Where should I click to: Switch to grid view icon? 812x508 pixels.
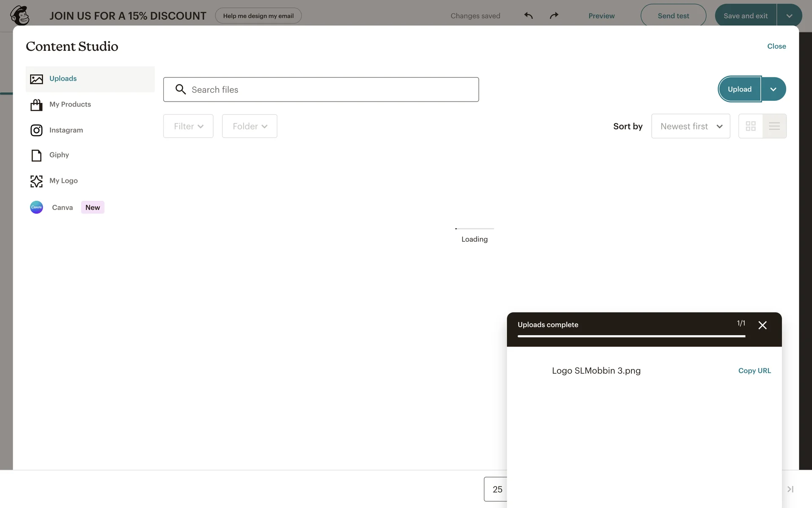(751, 126)
